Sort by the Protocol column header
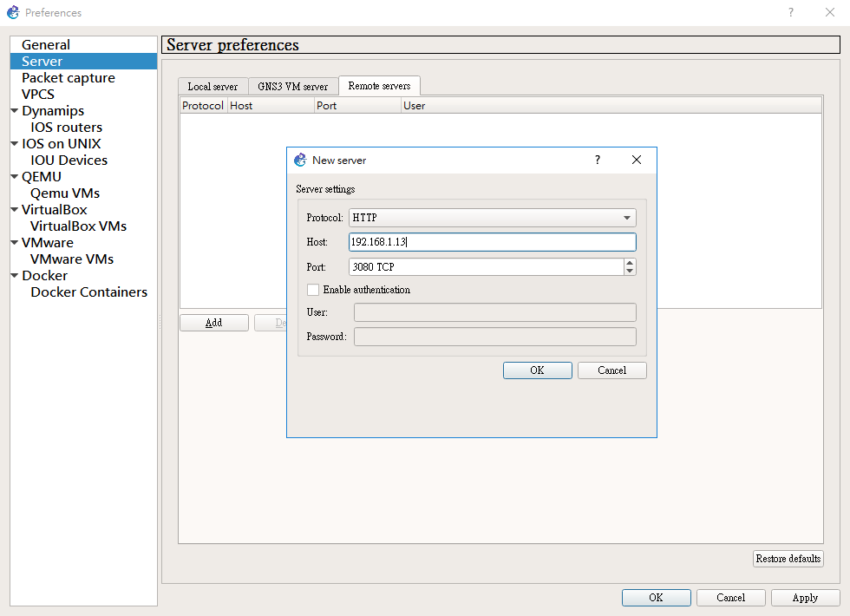 [x=203, y=106]
